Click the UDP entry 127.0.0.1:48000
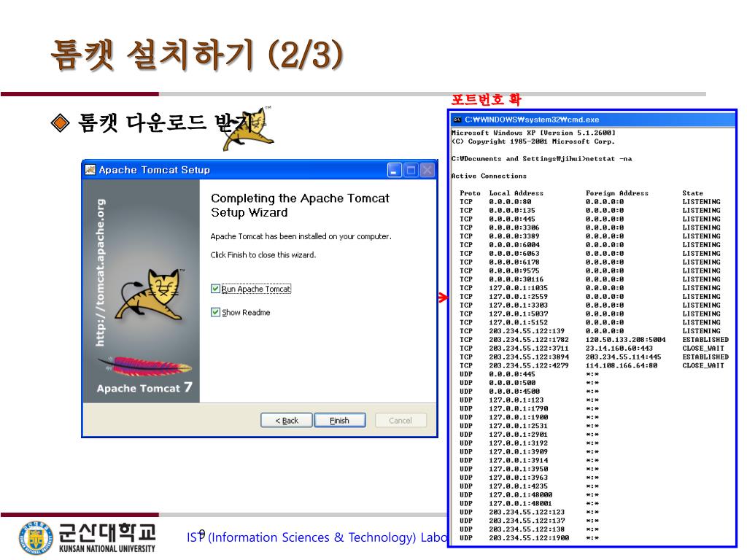This screenshot has width=747, height=560. coord(521,495)
